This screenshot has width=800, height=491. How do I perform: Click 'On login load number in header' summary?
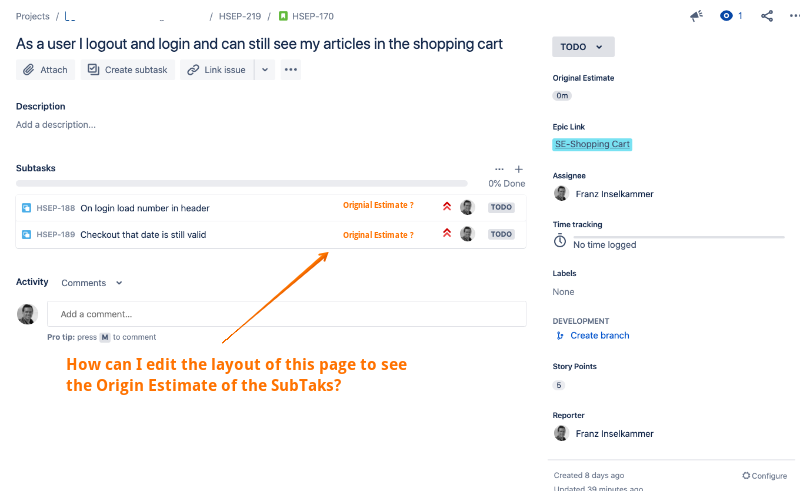tap(145, 208)
